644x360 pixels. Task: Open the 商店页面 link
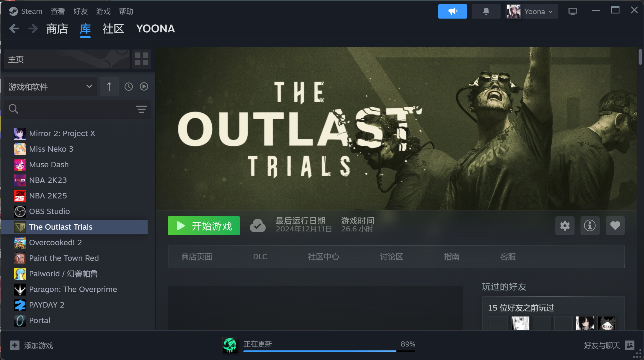[197, 257]
